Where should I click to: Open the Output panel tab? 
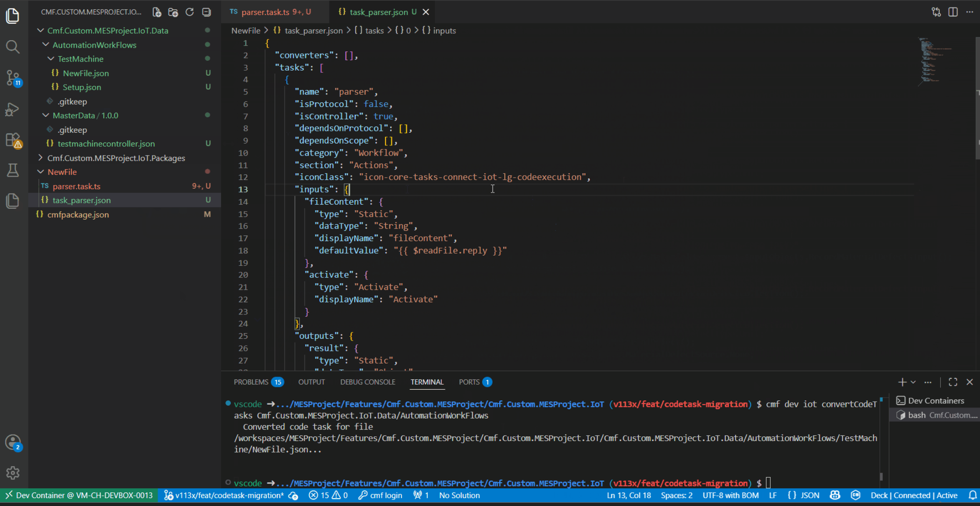311,382
